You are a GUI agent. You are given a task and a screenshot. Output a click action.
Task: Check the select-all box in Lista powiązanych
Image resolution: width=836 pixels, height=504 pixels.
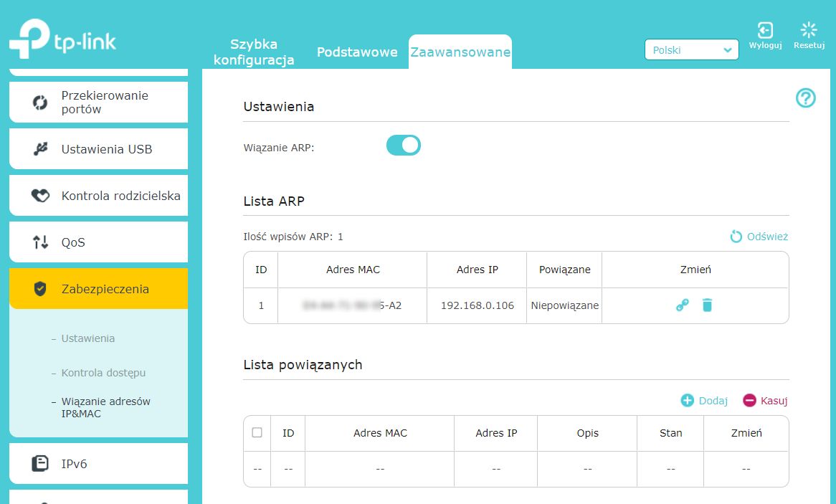[x=257, y=432]
